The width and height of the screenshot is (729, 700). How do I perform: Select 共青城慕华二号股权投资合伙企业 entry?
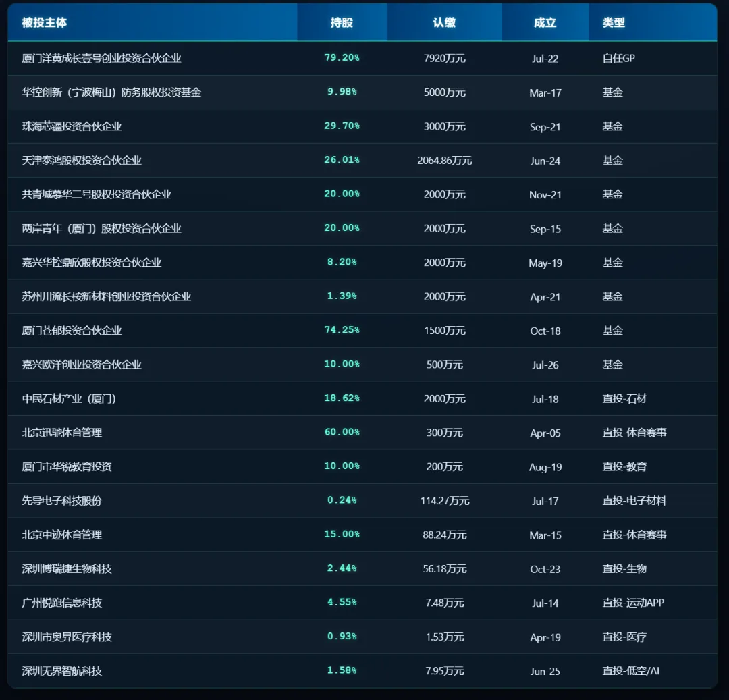tap(97, 194)
